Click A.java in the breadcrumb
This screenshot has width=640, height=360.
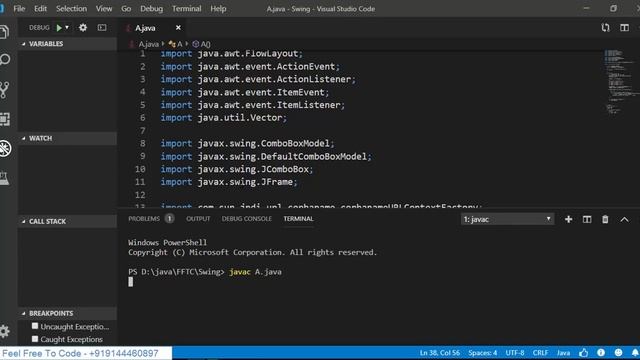click(148, 44)
